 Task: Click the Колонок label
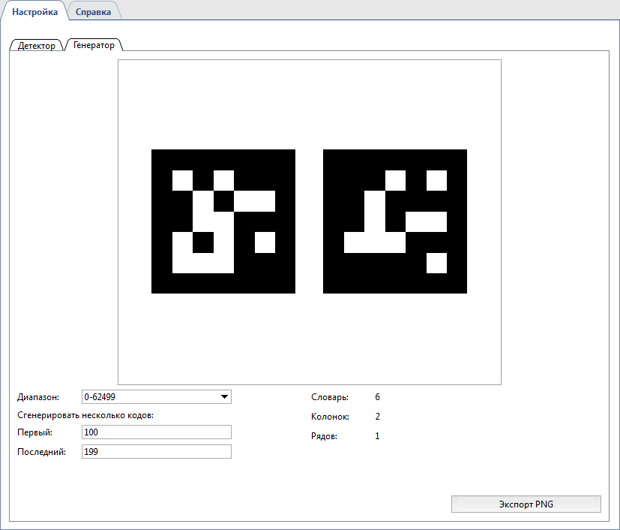click(331, 417)
